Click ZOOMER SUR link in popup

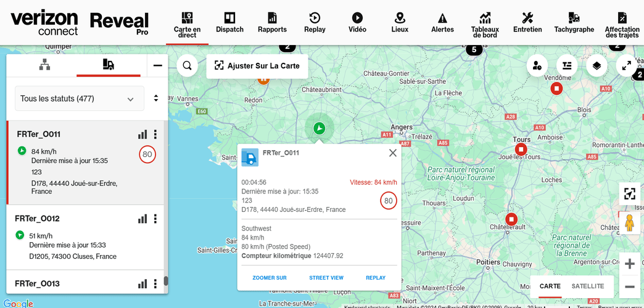pyautogui.click(x=270, y=278)
